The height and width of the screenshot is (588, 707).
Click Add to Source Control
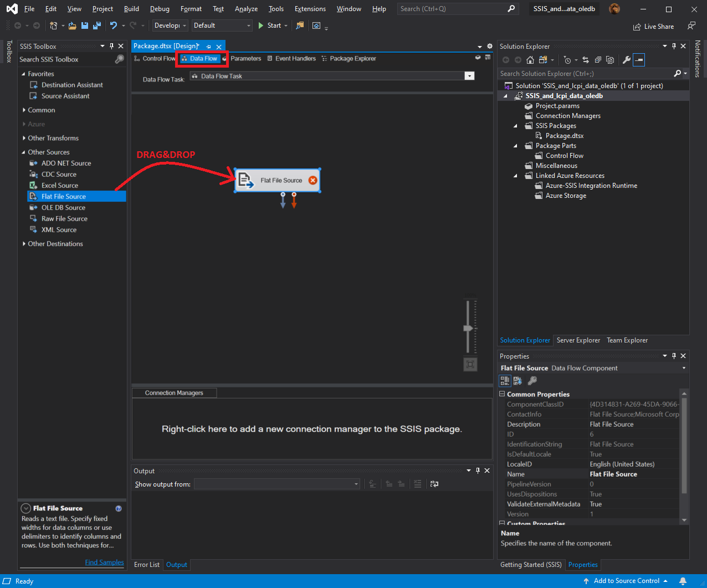626,581
